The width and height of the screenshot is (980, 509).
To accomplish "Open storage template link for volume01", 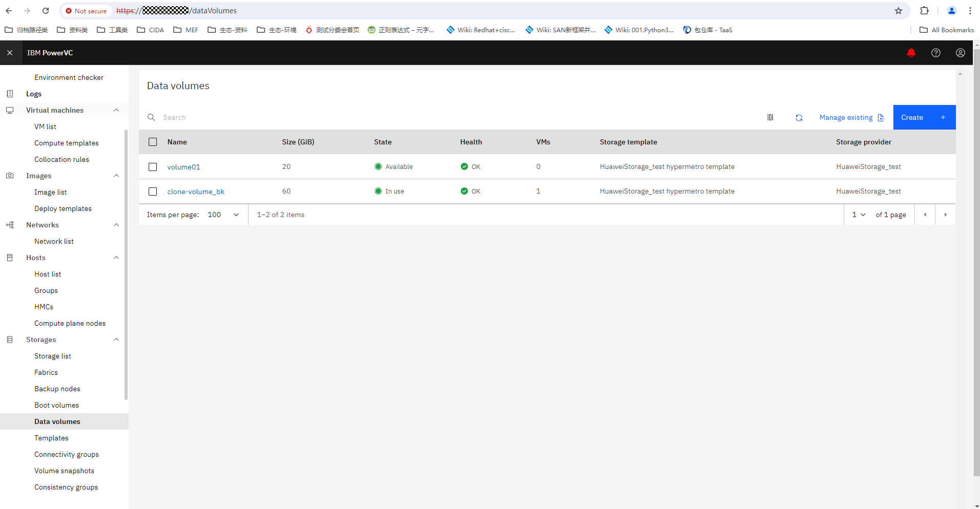I will tap(667, 166).
